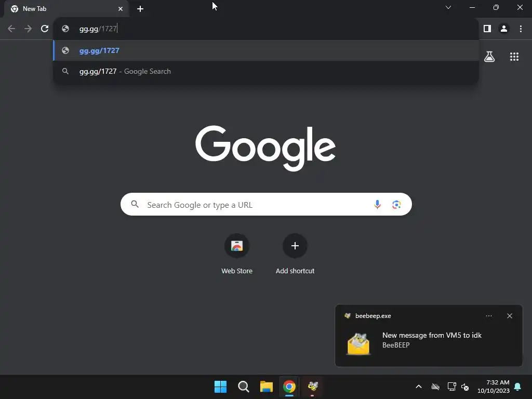Open the notification bell in the tray
This screenshot has width=532, height=399.
[x=518, y=387]
